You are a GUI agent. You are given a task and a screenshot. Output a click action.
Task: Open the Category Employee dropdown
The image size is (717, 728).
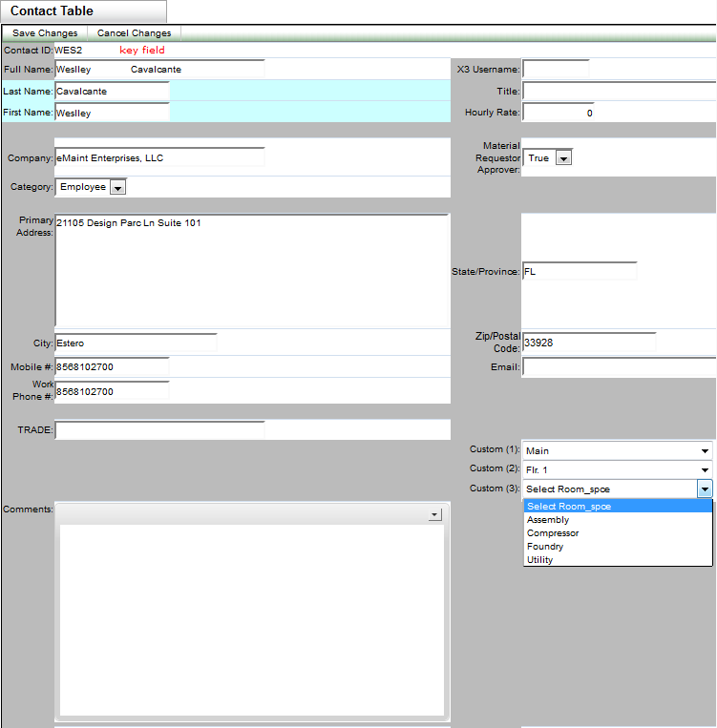pyautogui.click(x=91, y=187)
